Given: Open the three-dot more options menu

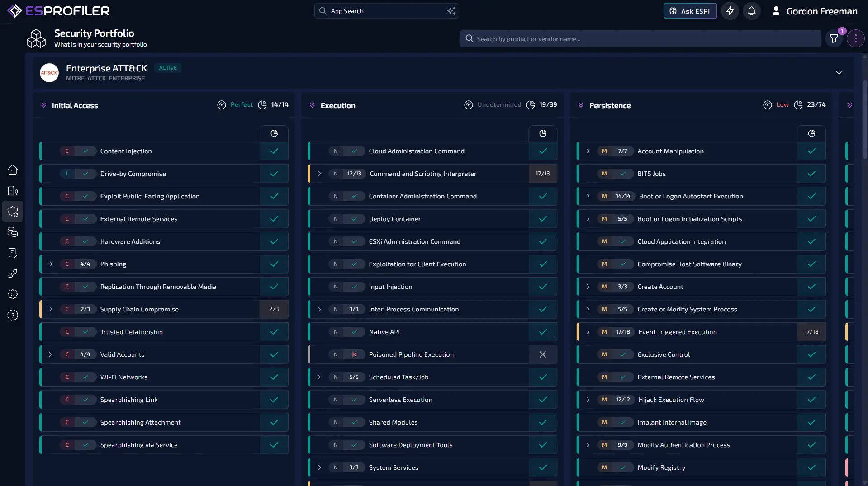Looking at the screenshot, I should coord(855,39).
